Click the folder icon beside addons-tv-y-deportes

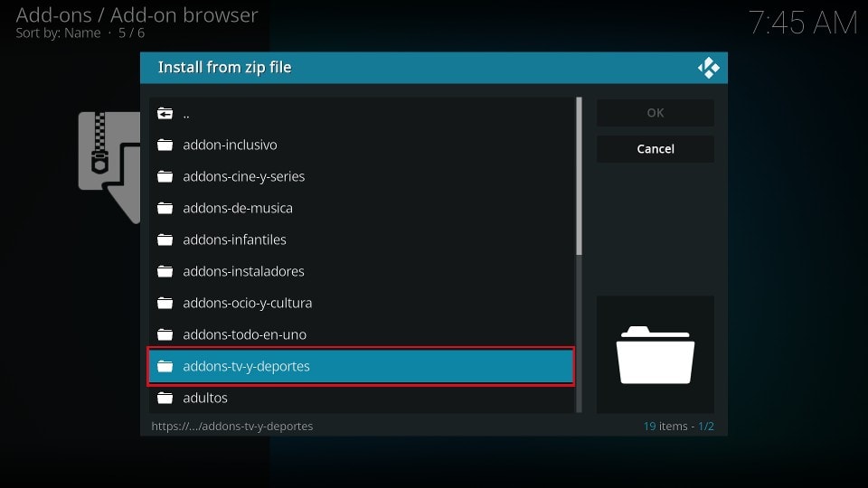click(165, 366)
